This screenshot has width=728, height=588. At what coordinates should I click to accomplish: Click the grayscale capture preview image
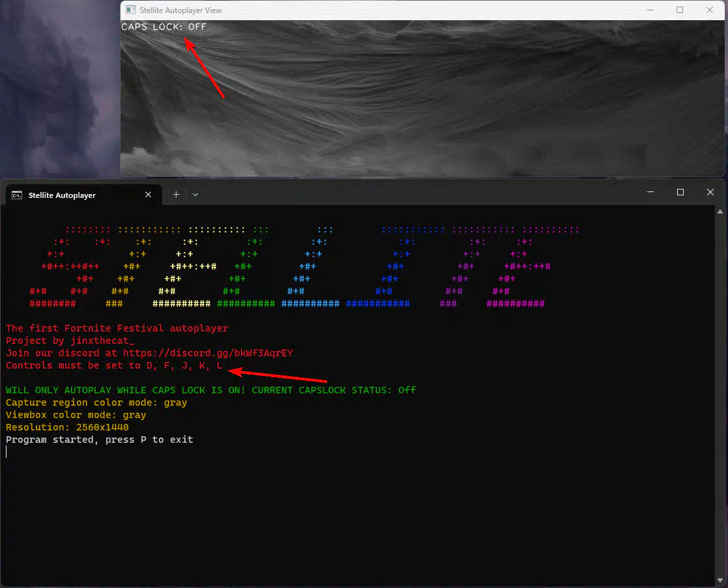[x=423, y=104]
